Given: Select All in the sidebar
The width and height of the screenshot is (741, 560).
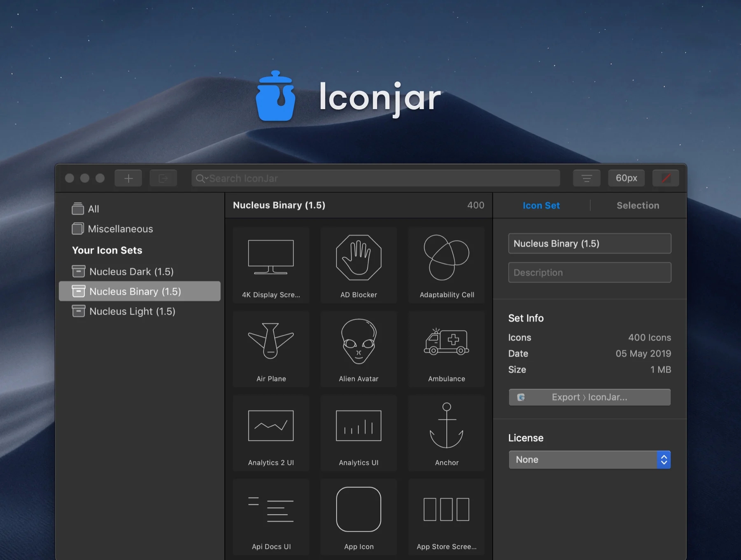Looking at the screenshot, I should (x=140, y=209).
